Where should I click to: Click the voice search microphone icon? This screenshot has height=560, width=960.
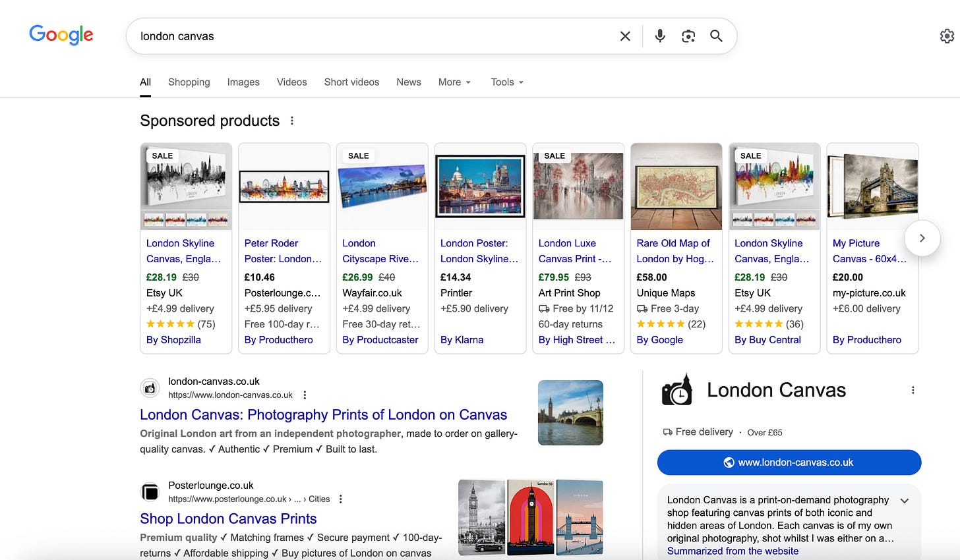click(659, 36)
